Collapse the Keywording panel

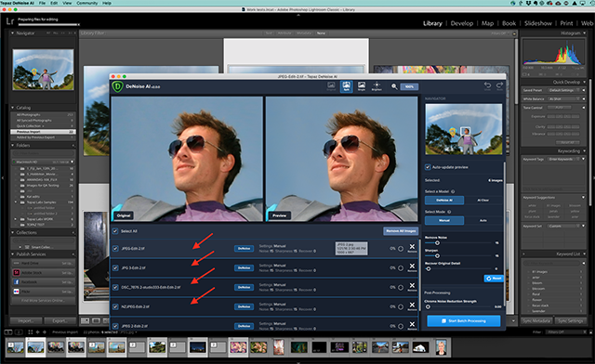click(x=584, y=151)
